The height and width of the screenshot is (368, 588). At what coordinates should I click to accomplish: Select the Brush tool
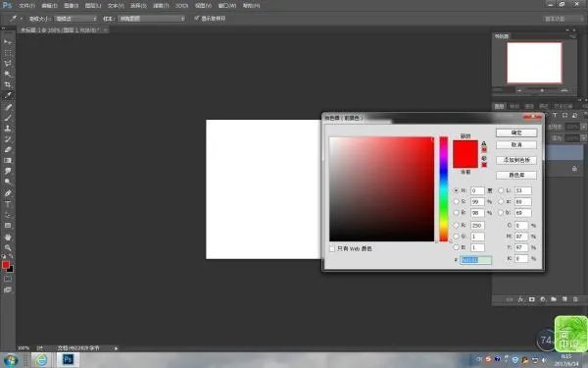click(x=8, y=118)
